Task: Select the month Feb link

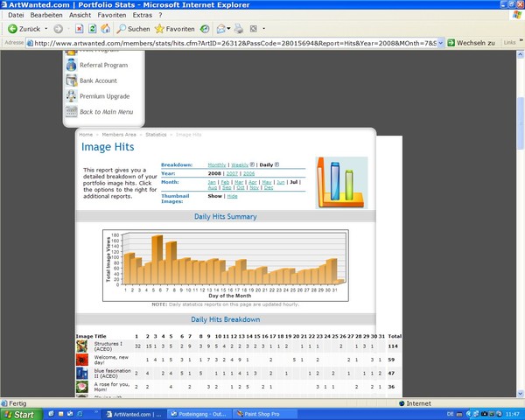Action: (x=226, y=182)
